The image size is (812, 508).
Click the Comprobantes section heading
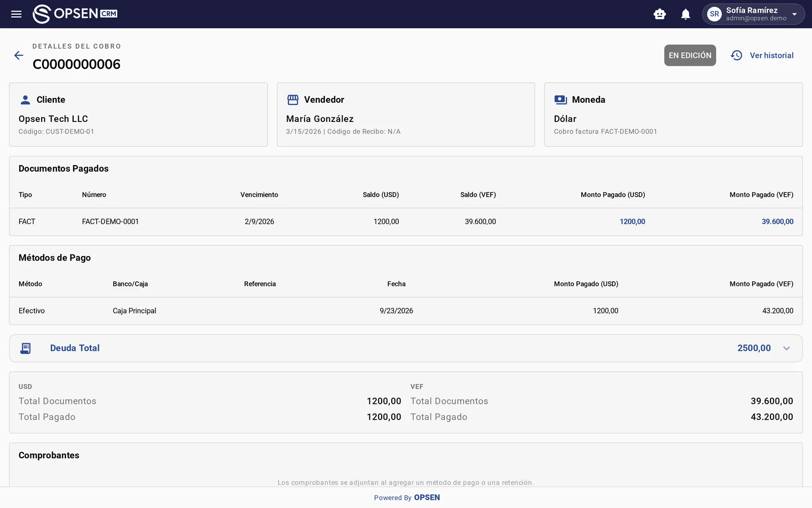49,455
